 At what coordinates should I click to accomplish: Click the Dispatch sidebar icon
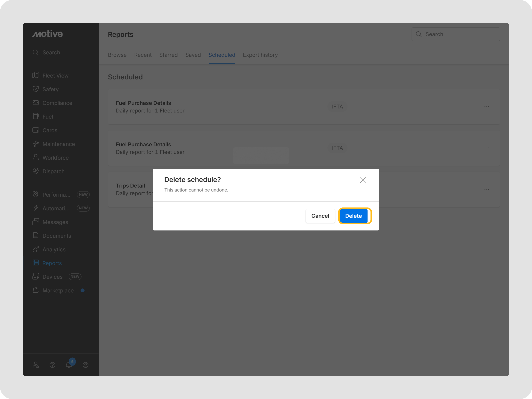[36, 171]
